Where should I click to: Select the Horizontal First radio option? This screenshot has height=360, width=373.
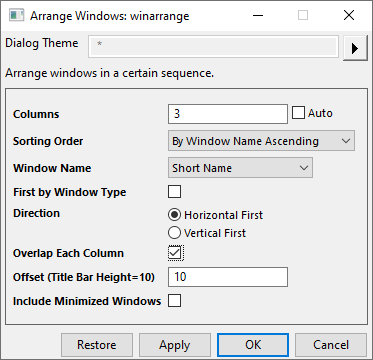174,215
